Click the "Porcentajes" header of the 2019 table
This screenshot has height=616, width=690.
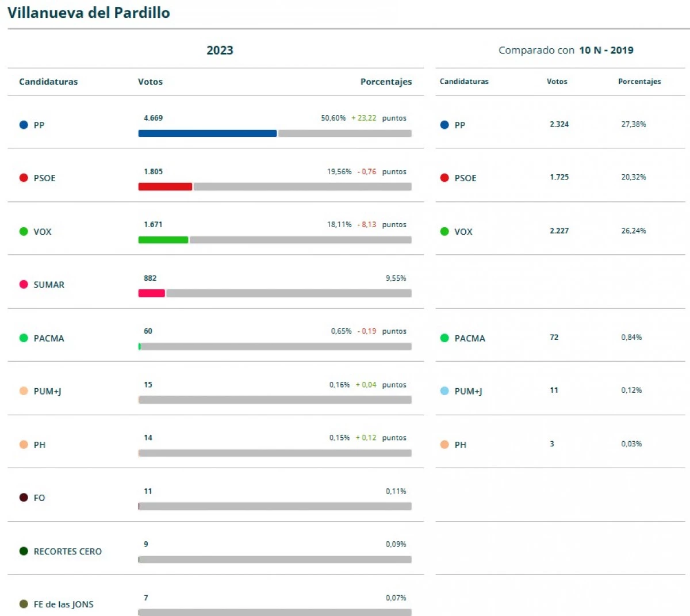point(639,82)
